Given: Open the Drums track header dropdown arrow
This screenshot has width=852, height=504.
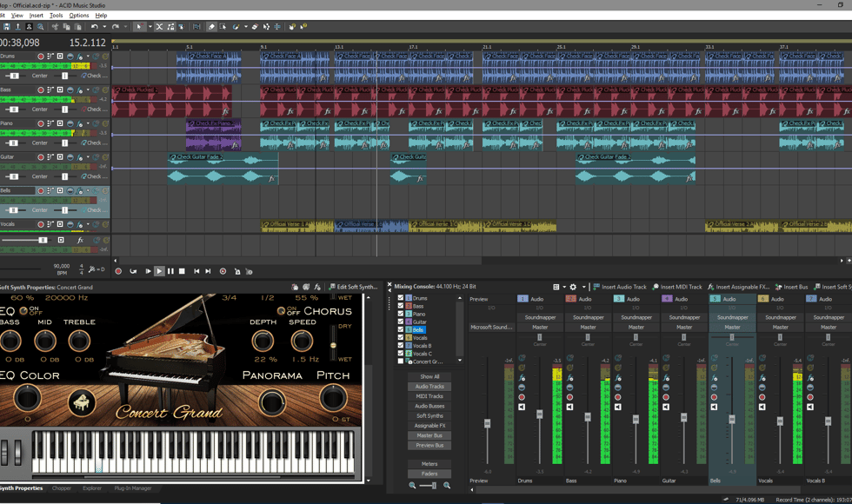Looking at the screenshot, I should click(x=88, y=56).
